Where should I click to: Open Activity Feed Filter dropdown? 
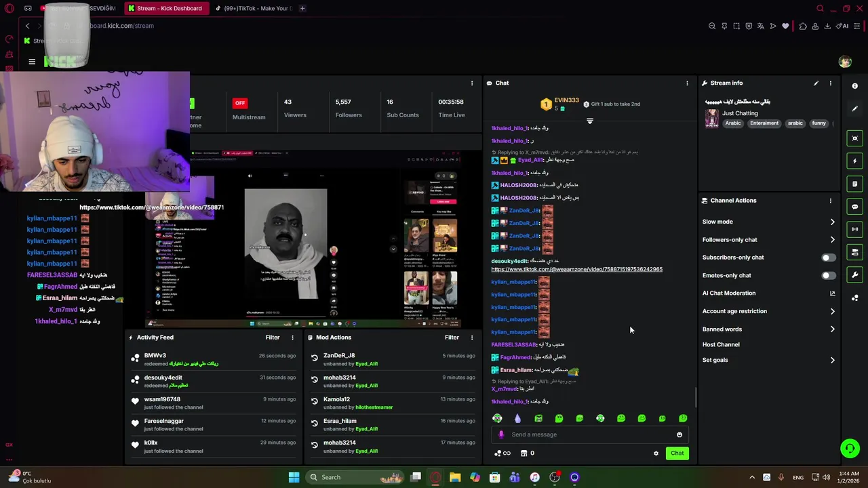point(273,338)
